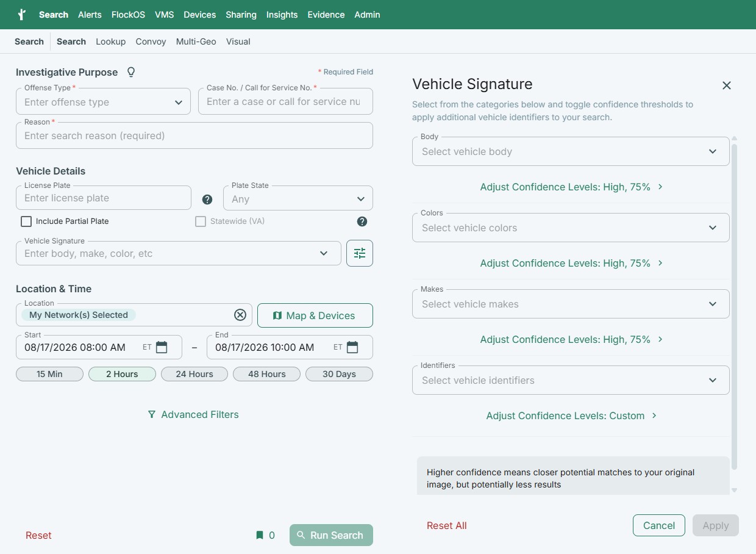The image size is (756, 554).
Task: Clear the Location field with the X icon
Action: pyautogui.click(x=240, y=315)
